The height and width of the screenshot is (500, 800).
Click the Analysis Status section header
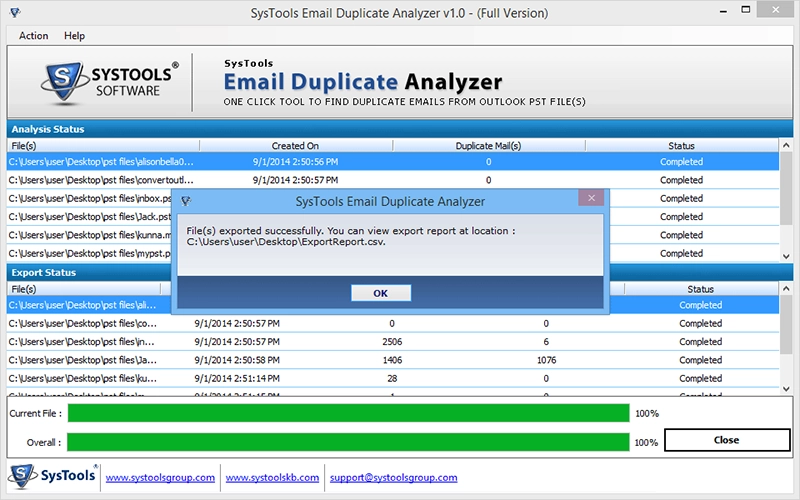coord(400,129)
